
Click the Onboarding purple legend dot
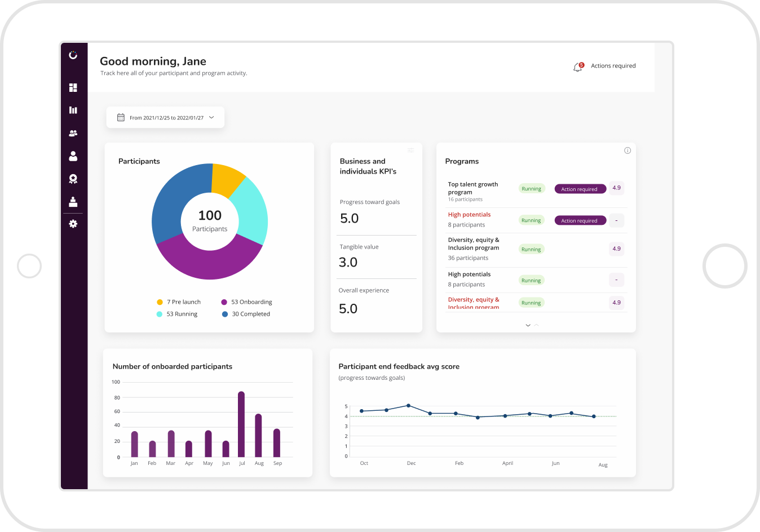coord(224,302)
